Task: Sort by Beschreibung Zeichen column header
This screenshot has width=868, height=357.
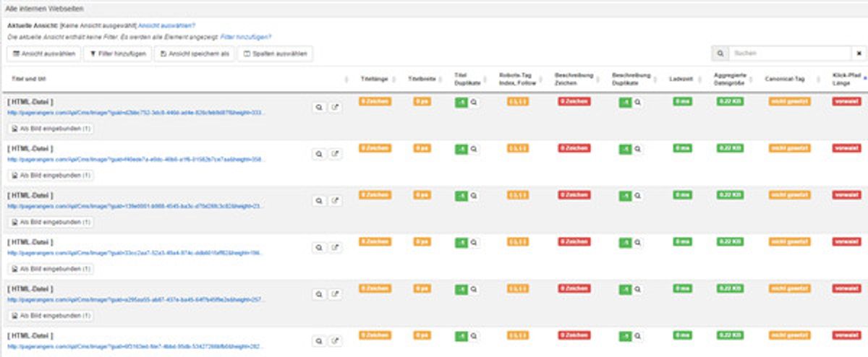Action: click(x=574, y=79)
